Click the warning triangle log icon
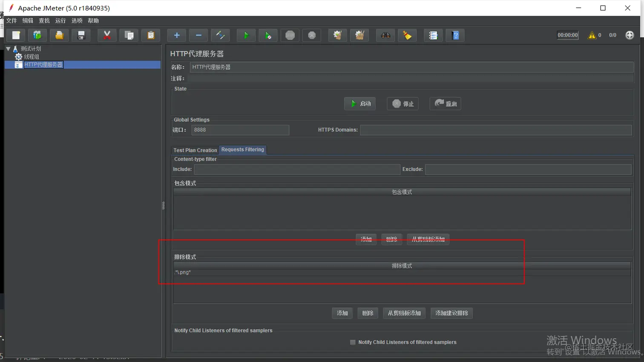 pyautogui.click(x=592, y=35)
